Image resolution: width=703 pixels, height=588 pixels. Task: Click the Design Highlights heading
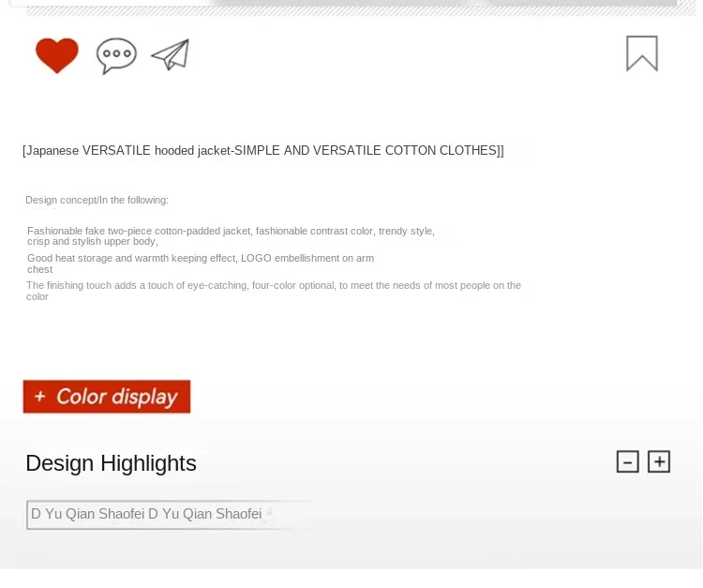tap(111, 463)
